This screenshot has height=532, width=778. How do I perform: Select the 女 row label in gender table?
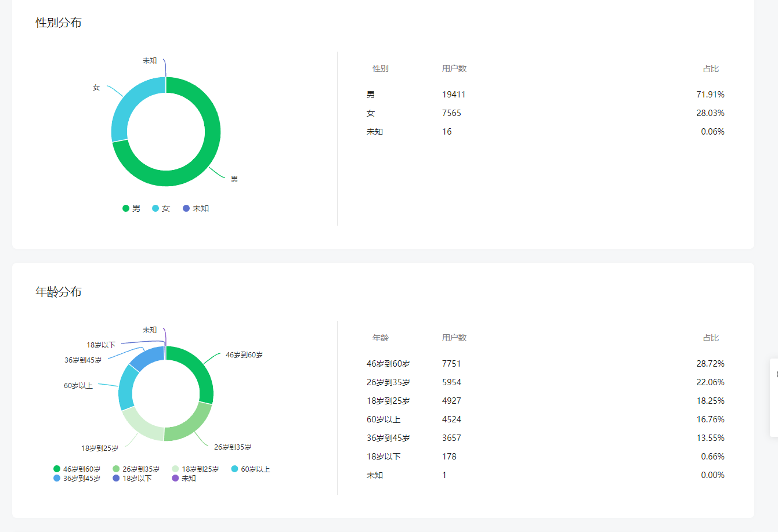click(x=371, y=113)
